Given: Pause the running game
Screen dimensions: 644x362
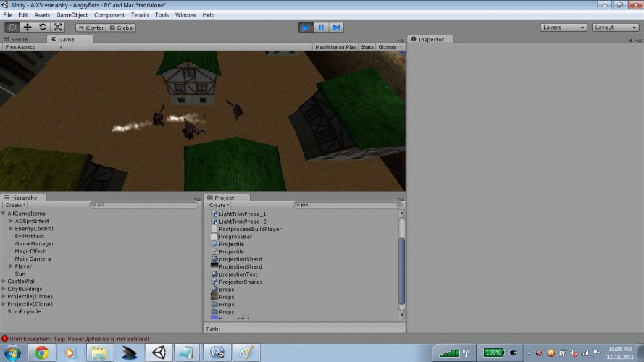Looking at the screenshot, I should tap(321, 28).
